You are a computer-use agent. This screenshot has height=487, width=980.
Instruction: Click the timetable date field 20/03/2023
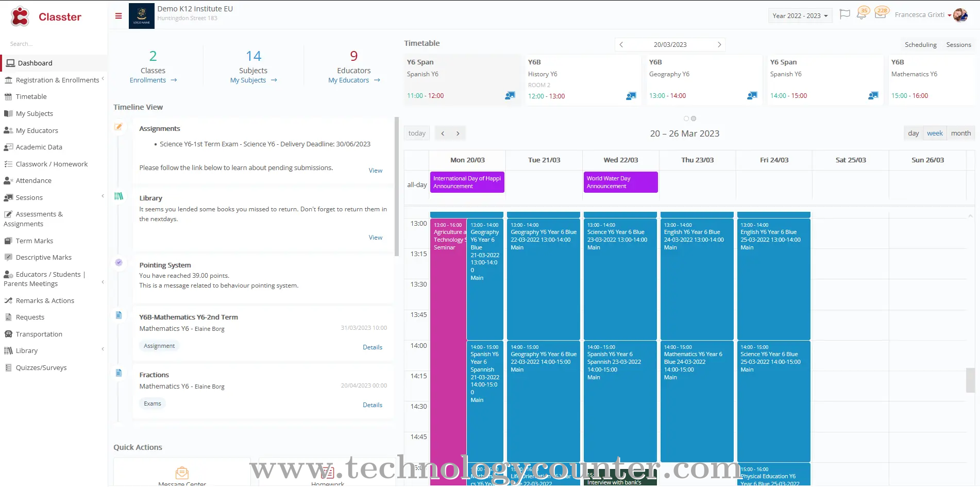point(670,45)
